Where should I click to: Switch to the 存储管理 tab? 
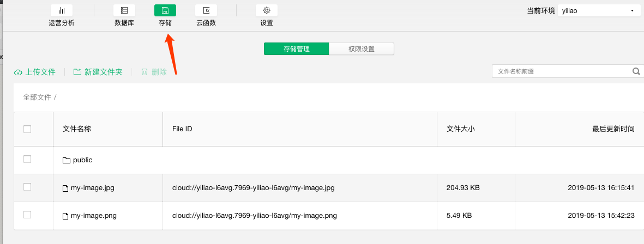coord(296,49)
